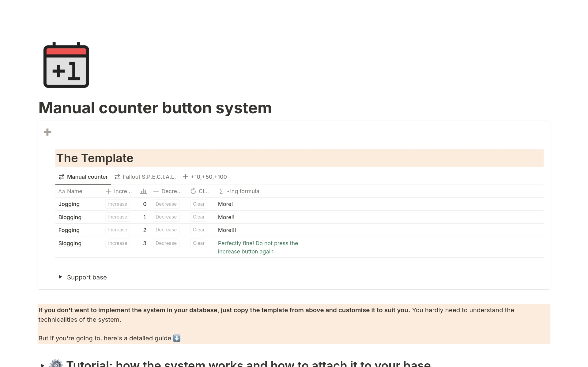Screen dimensions: 588x367
Task: Click the calendar +1 page icon
Action: (x=66, y=66)
